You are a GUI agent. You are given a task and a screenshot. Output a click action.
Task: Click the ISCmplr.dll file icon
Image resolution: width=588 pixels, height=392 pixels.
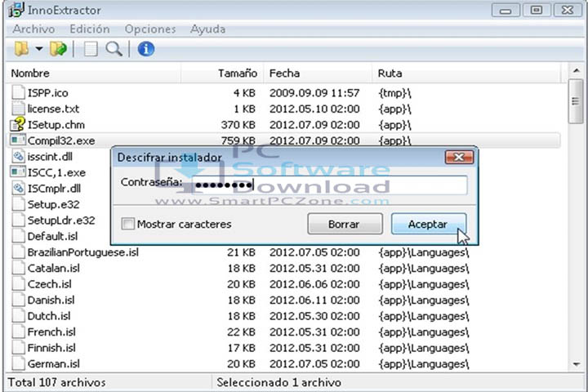(x=18, y=188)
